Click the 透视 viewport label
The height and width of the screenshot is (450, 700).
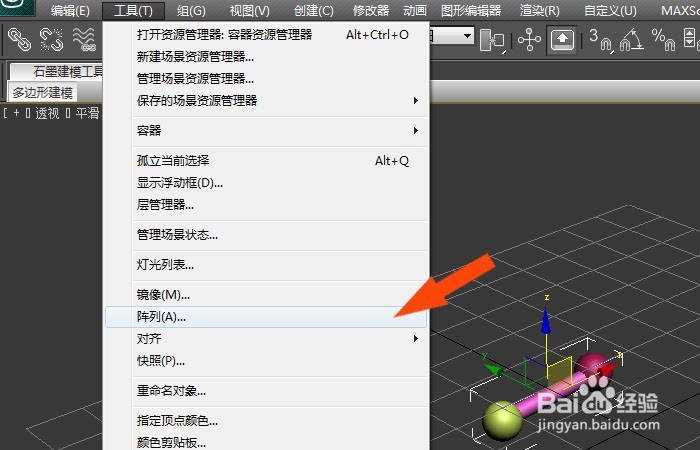tap(47, 113)
